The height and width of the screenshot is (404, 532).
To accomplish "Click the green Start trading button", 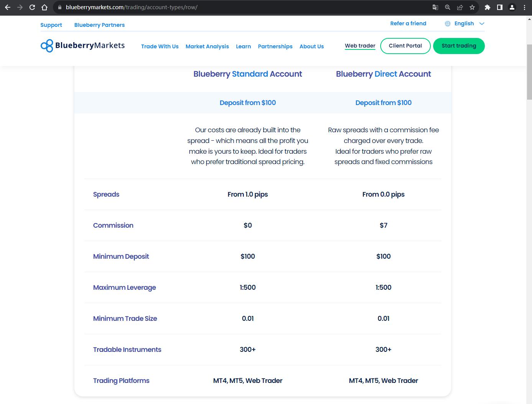I will coord(459,46).
